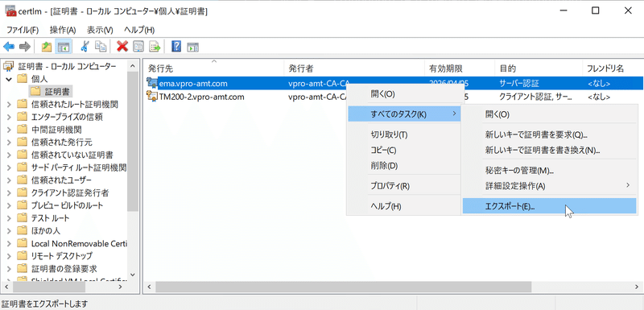Screen dimensions: 644x310
Task: Select プレビュー ビルドのルート in the tree
Action: pyautogui.click(x=67, y=205)
